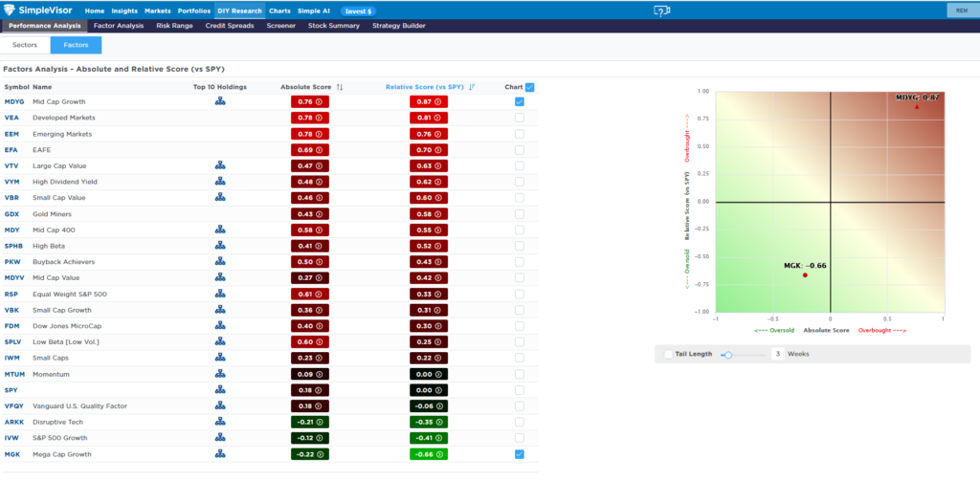Uncheck the chart checkbox for Mid Cap Growth
Image resolution: width=980 pixels, height=481 pixels.
(519, 101)
